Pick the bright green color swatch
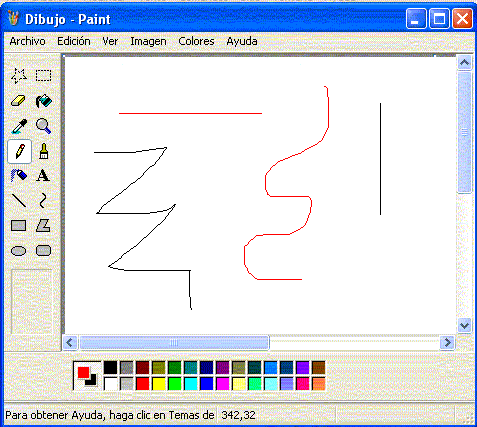 point(175,384)
